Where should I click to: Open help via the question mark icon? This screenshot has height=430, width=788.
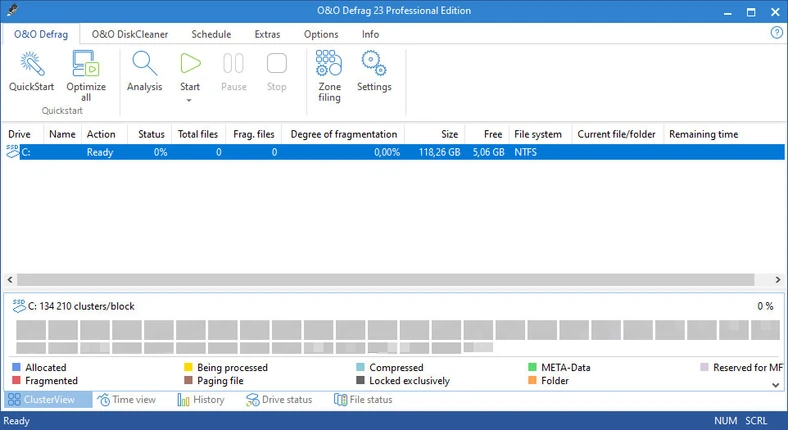point(776,33)
